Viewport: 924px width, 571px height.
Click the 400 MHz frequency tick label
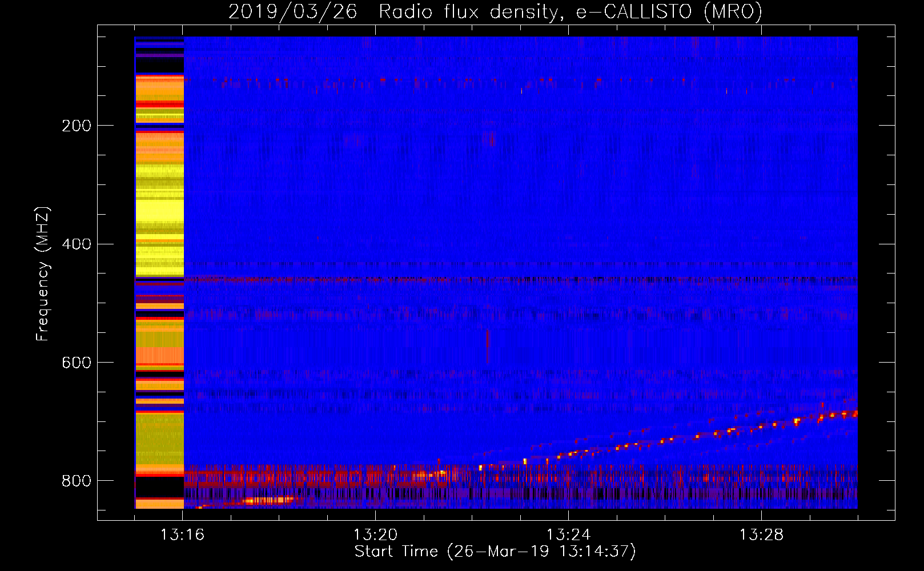77,244
